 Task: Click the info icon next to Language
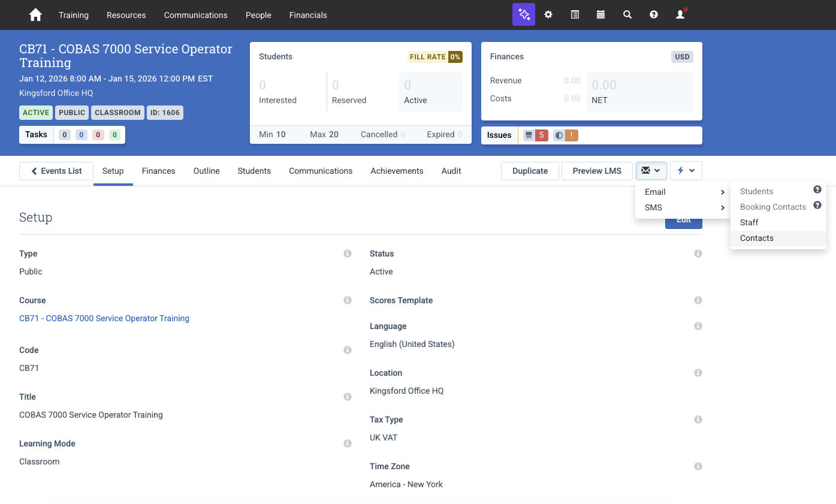[x=698, y=326]
